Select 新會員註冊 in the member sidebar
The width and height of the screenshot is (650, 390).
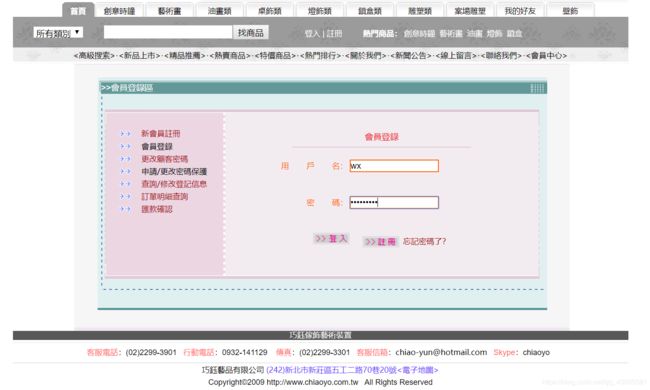(160, 133)
